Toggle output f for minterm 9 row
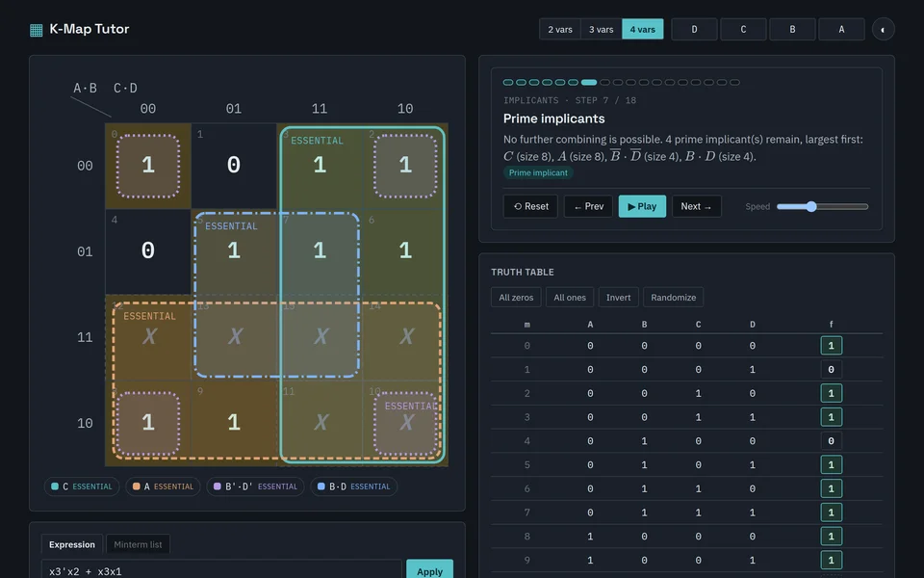 coord(831,560)
